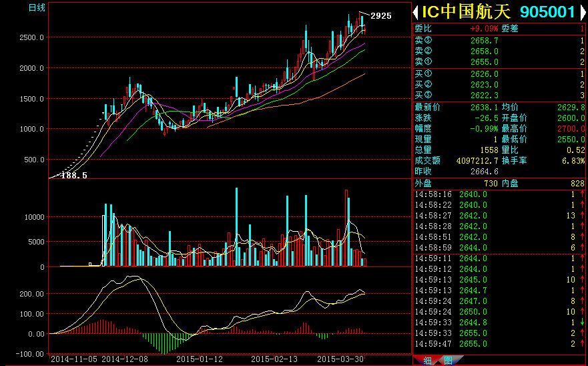Select the trade row priced 2645.0
This screenshot has width=588, height=366.
pyautogui.click(x=499, y=280)
